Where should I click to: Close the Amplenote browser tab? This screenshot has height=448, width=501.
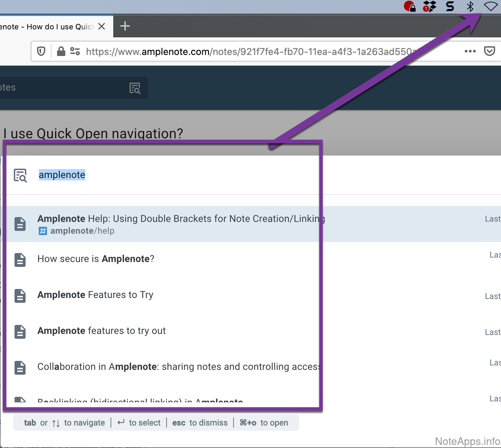coord(102,27)
